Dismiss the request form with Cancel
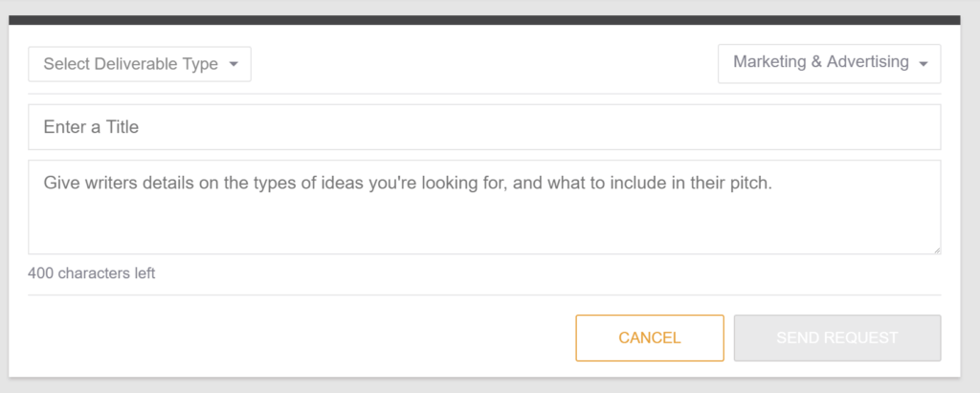Image resolution: width=980 pixels, height=393 pixels. coord(650,338)
